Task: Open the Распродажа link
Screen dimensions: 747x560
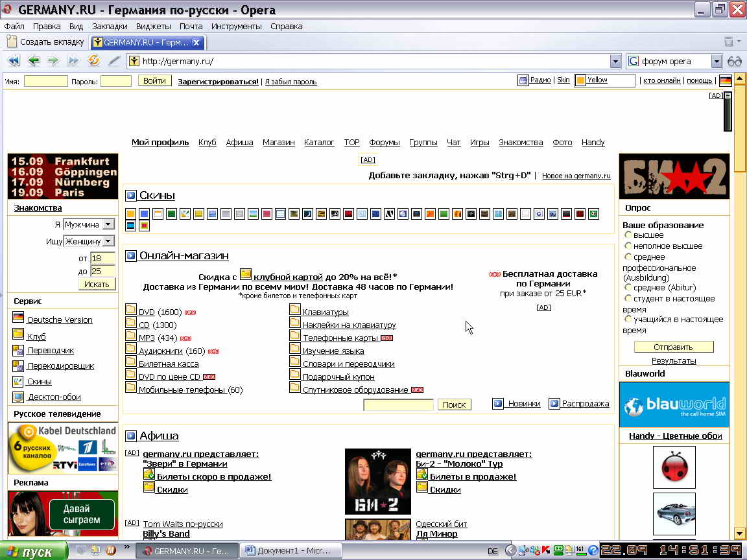Action: 586,403
